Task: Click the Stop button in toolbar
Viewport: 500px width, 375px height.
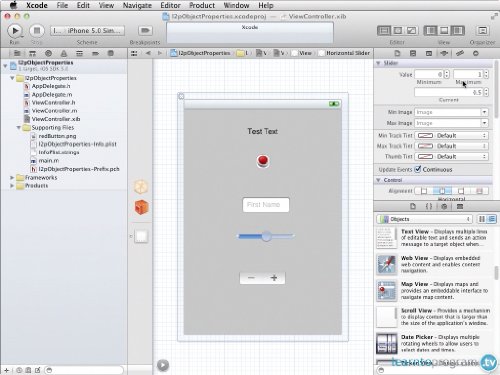Action: [37, 31]
